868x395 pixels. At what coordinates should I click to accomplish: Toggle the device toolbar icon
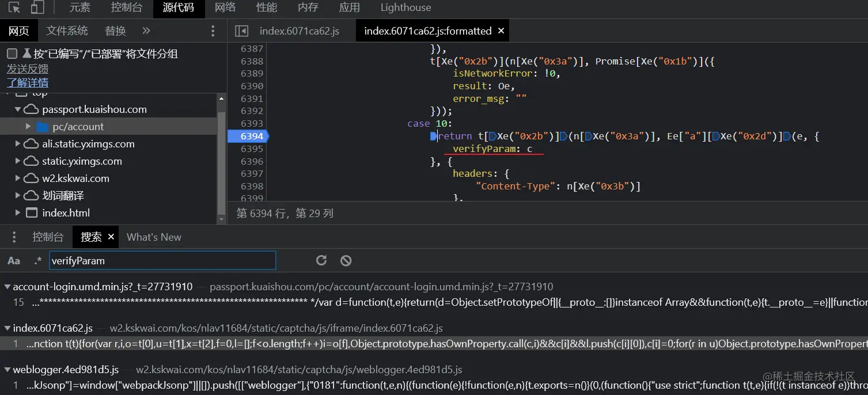[37, 7]
